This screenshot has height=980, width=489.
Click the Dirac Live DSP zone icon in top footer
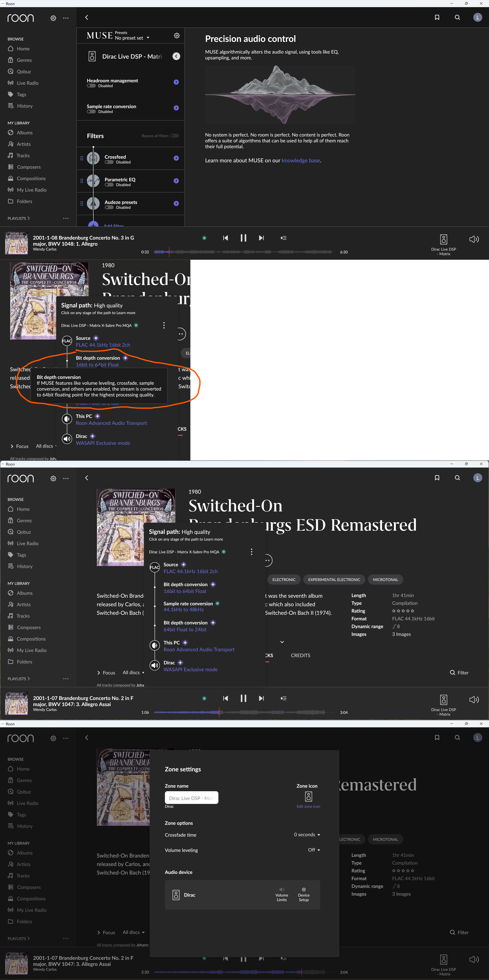[444, 239]
